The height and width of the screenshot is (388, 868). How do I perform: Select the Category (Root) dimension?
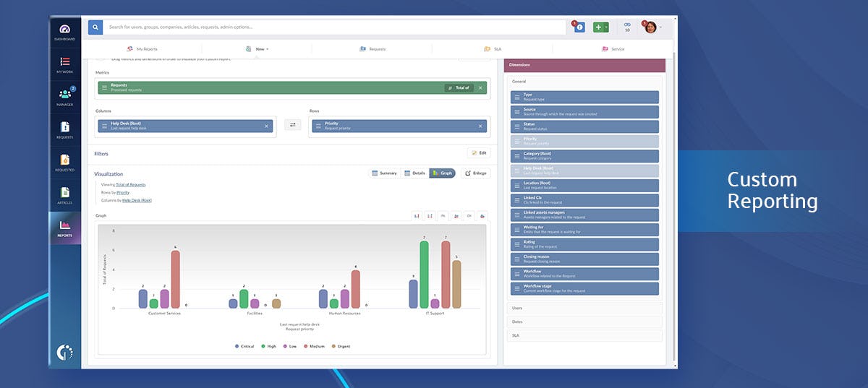click(584, 156)
